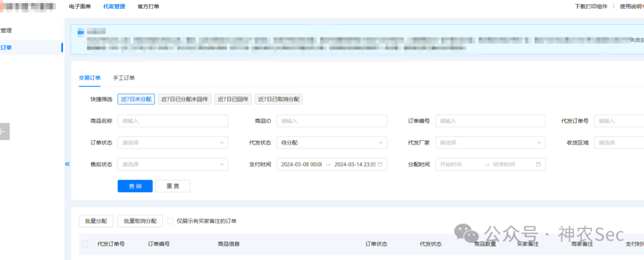Open calendar icon in 支付时间 field
Image resolution: width=644 pixels, height=260 pixels.
pyautogui.click(x=380, y=165)
